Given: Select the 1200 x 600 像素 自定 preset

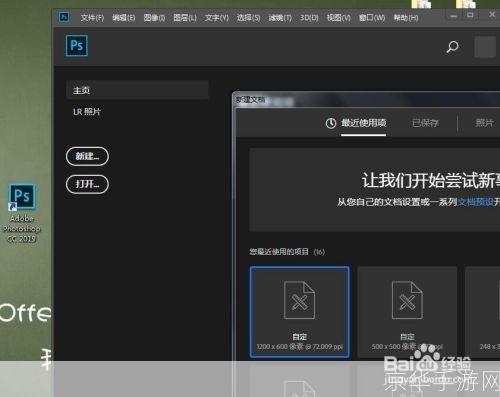Looking at the screenshot, I should coord(300,312).
